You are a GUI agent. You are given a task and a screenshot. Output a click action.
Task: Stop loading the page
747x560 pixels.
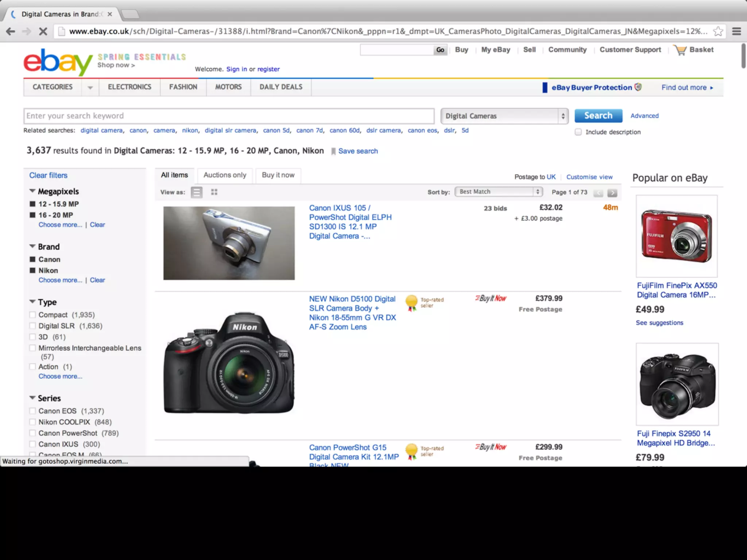43,31
